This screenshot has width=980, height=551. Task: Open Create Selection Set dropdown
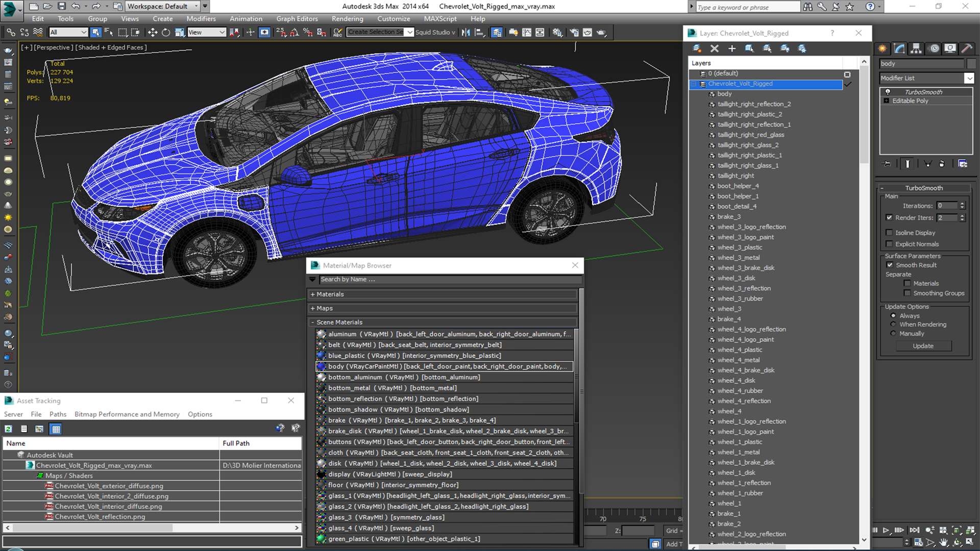pos(409,32)
